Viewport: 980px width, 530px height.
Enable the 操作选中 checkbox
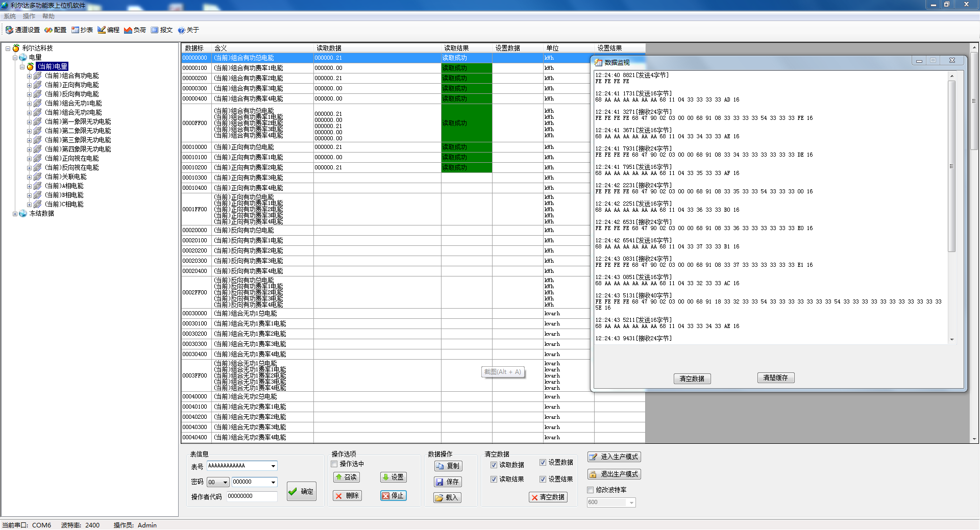(x=334, y=464)
